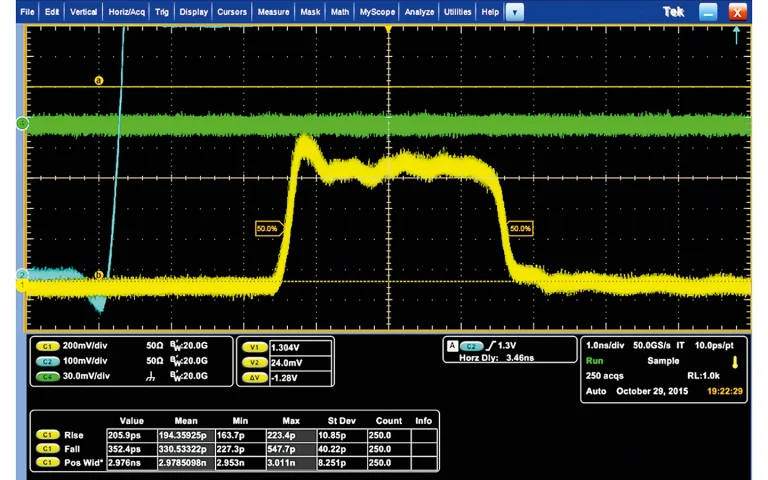This screenshot has width=768, height=480.
Task: Open the Cursors menu
Action: point(232,12)
